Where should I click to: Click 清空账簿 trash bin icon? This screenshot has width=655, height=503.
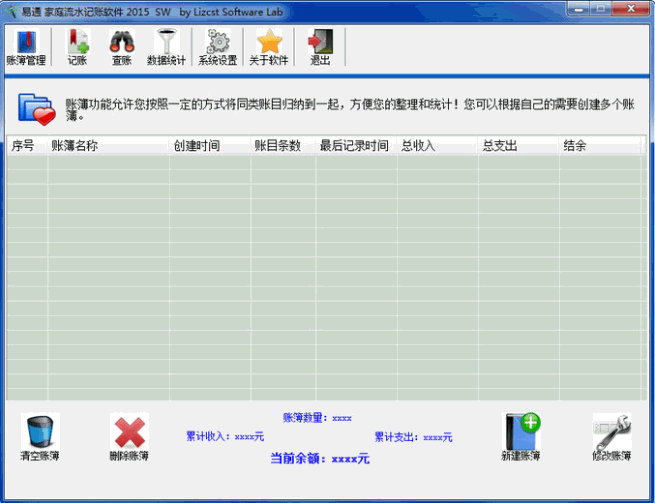point(40,437)
